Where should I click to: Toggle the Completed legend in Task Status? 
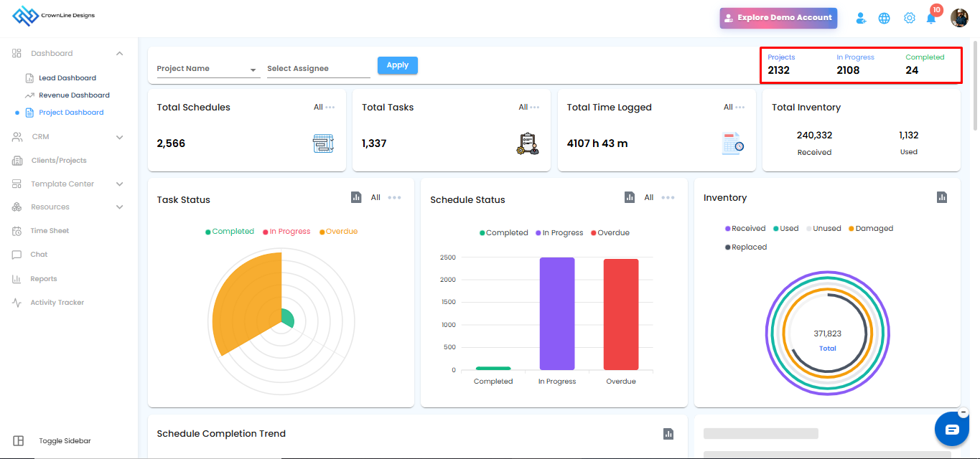[230, 232]
